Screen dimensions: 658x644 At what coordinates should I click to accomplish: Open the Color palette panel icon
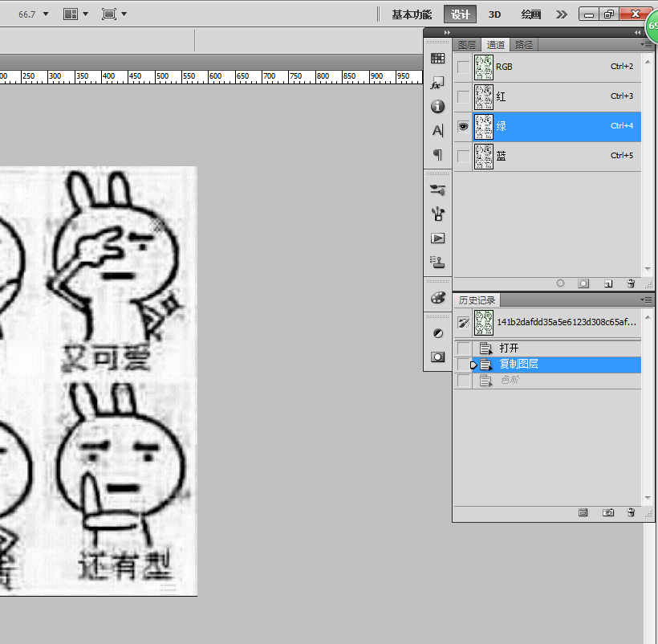[x=437, y=298]
